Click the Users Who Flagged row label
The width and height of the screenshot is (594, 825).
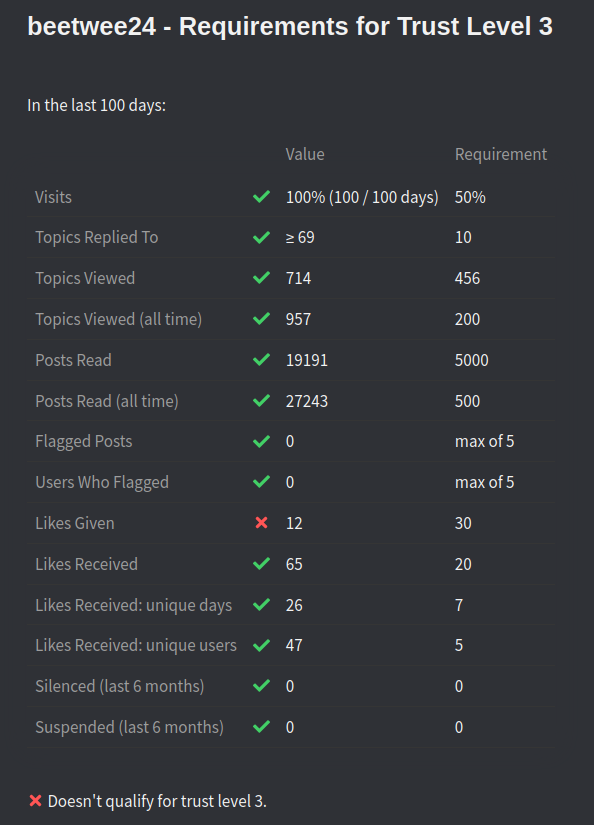click(102, 482)
